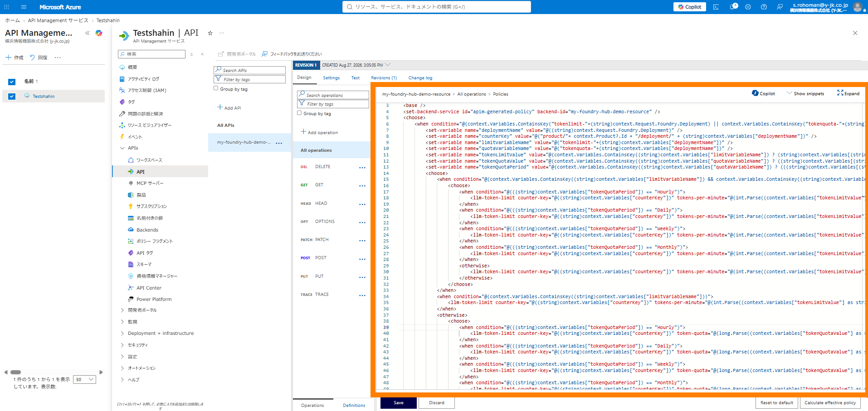This screenshot has height=411, width=868.
Task: Click Add API link
Action: coord(229,108)
